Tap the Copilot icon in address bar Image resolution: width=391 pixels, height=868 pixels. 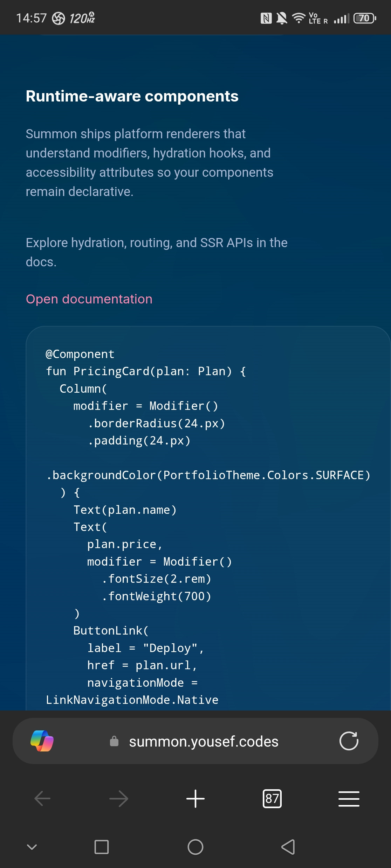[42, 741]
